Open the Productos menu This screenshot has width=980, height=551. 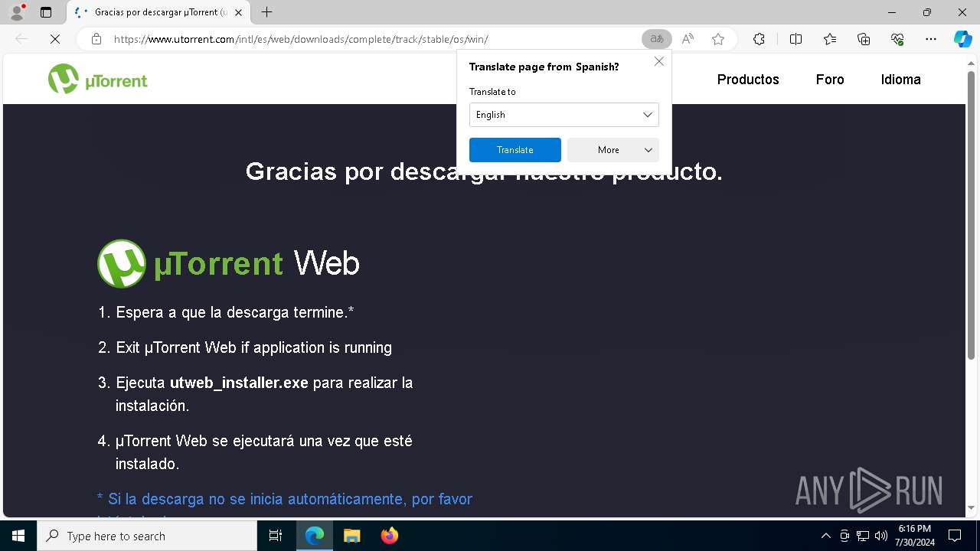pos(748,80)
